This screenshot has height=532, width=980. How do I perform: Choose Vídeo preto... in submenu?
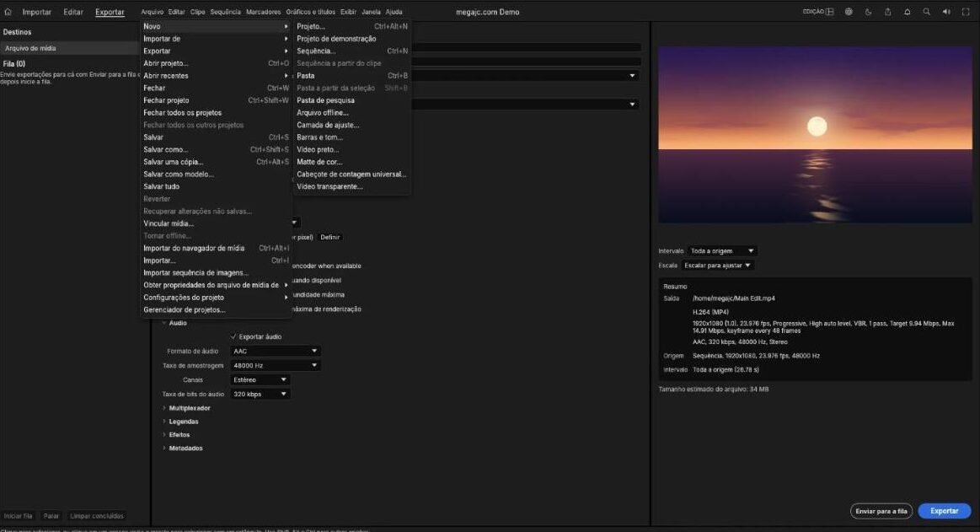pos(352,150)
